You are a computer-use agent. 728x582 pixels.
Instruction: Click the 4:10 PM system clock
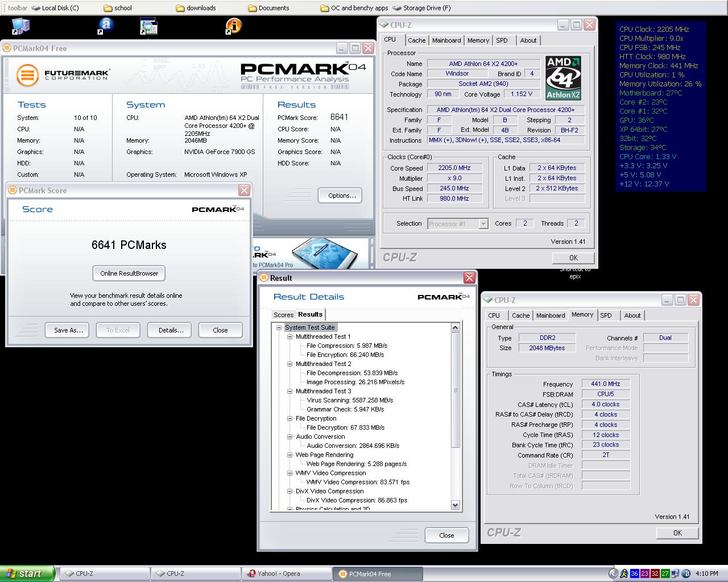tap(706, 573)
